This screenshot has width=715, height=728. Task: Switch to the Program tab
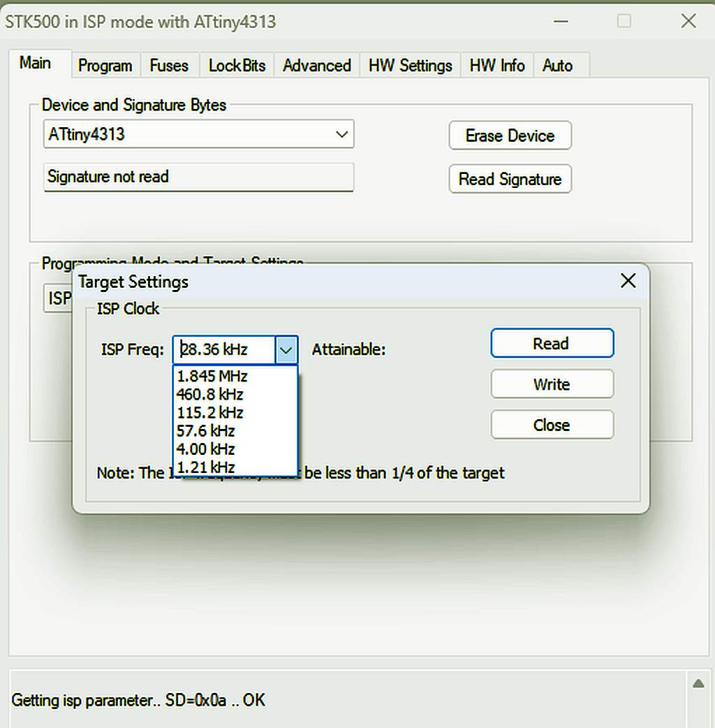click(105, 66)
